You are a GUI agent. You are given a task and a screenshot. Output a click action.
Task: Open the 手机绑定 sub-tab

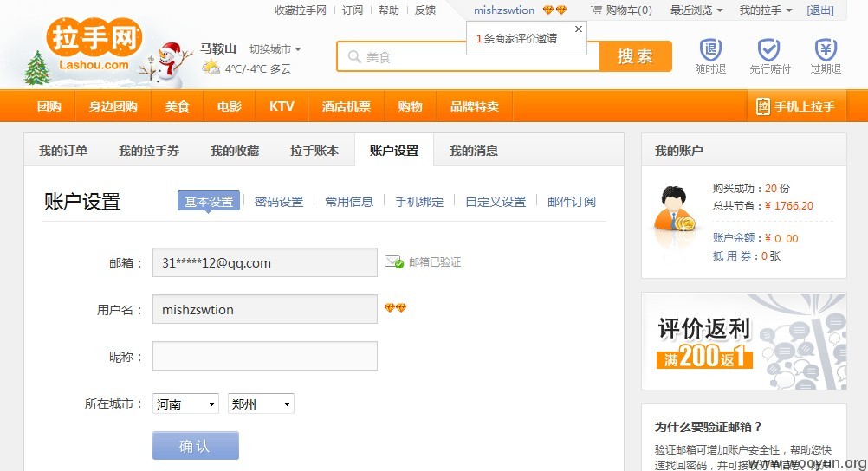(419, 202)
